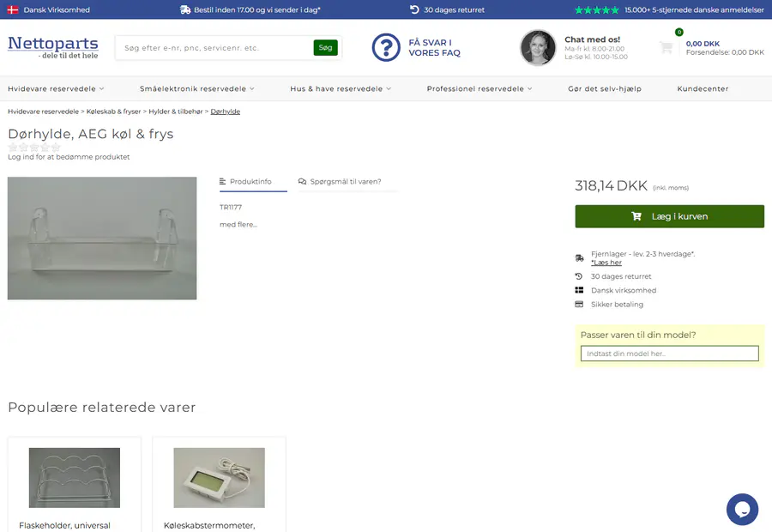The height and width of the screenshot is (532, 772).
Task: Open Flaskeholder, universal product thumbnail
Action: tap(75, 478)
